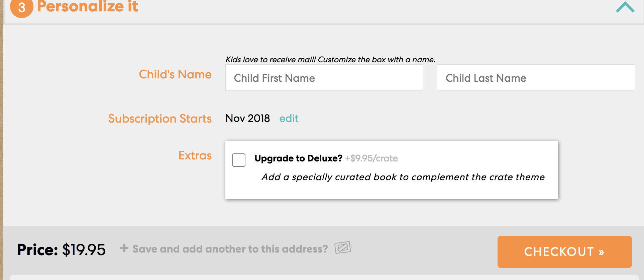Click the Extras label
The height and width of the screenshot is (280, 644).
195,155
